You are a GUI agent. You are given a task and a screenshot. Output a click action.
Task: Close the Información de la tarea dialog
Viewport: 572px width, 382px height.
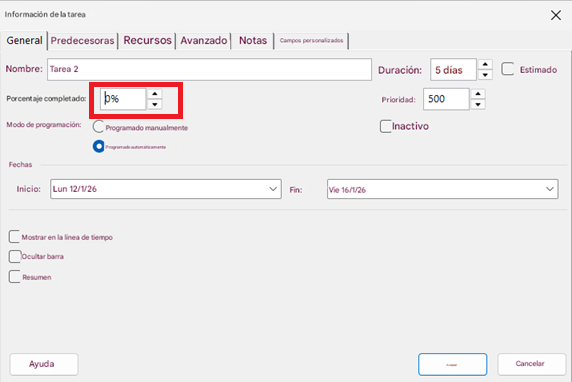coord(556,15)
